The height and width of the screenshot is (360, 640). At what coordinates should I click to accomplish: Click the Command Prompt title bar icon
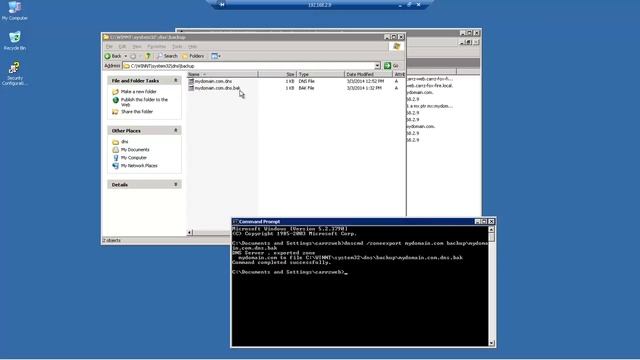tap(235, 221)
